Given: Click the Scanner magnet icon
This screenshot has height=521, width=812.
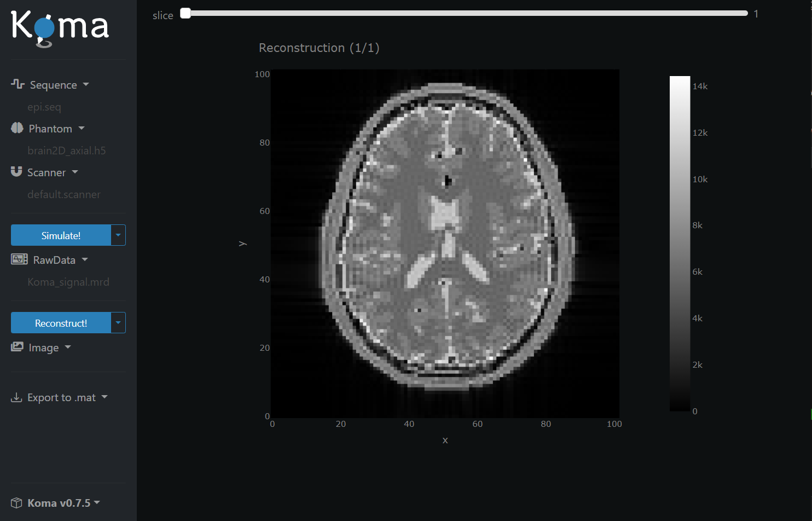Looking at the screenshot, I should coord(16,171).
